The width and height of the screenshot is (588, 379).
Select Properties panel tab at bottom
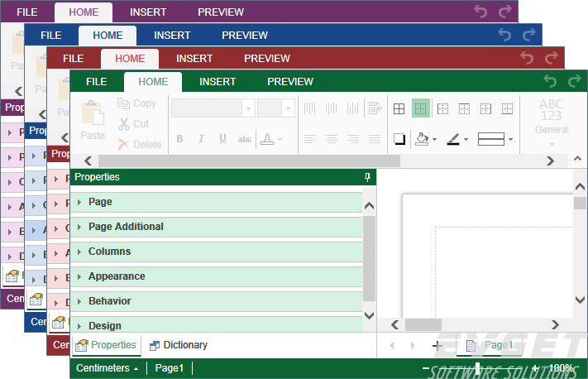(x=106, y=345)
